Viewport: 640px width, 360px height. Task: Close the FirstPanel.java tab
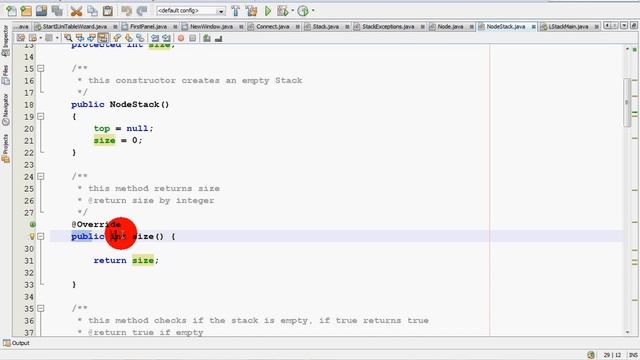(175, 27)
